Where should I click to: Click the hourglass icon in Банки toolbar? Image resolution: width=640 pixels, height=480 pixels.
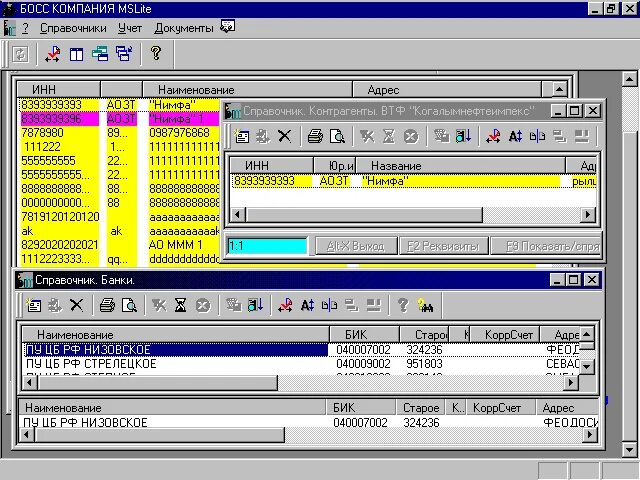pyautogui.click(x=180, y=305)
